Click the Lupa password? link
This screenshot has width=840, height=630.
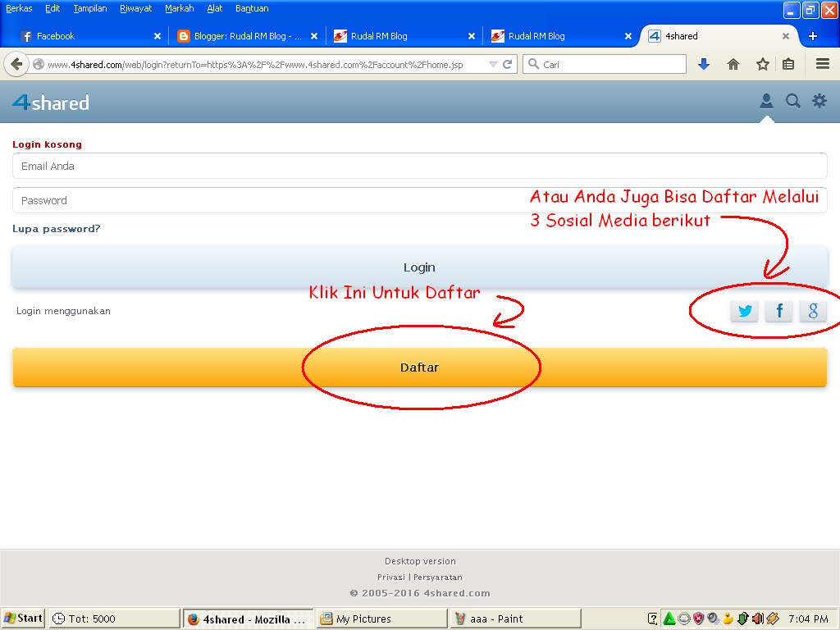(57, 229)
